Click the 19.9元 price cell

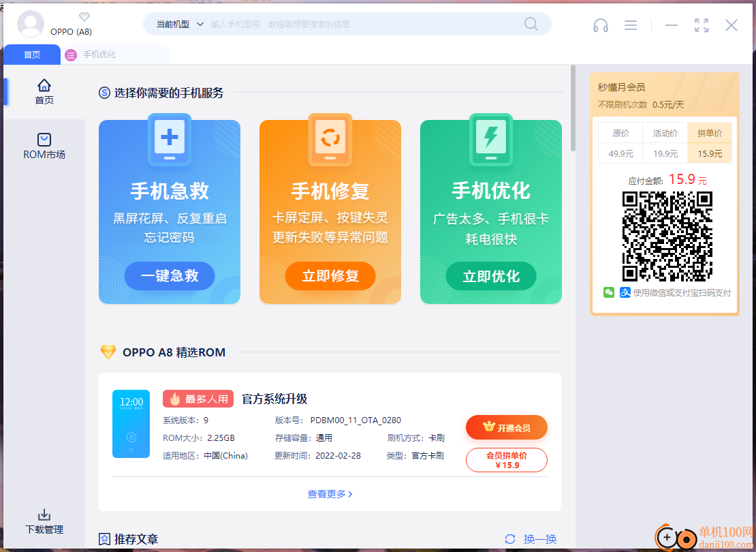[665, 153]
